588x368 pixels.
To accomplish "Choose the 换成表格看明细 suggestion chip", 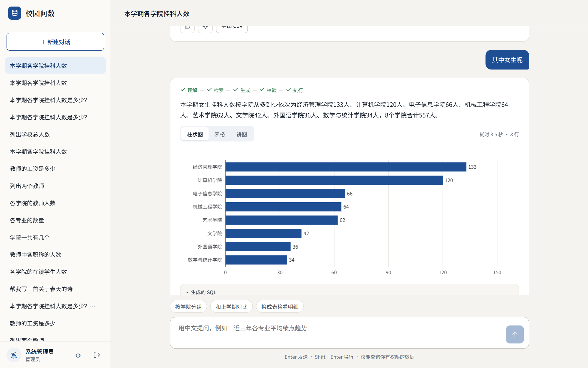I will point(280,307).
